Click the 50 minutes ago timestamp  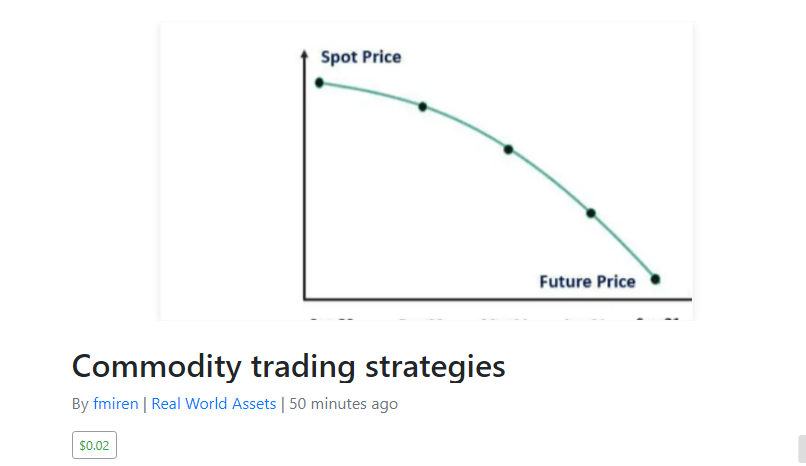(x=343, y=404)
